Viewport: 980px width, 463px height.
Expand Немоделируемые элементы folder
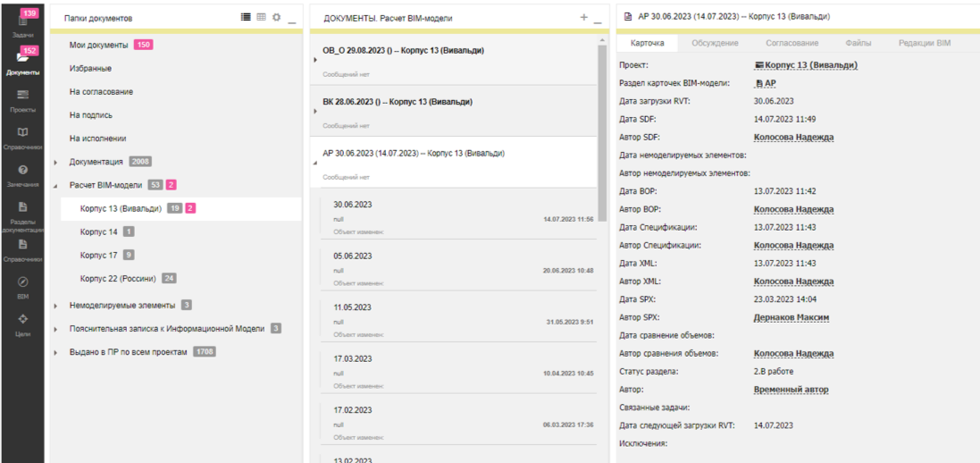pos(55,306)
